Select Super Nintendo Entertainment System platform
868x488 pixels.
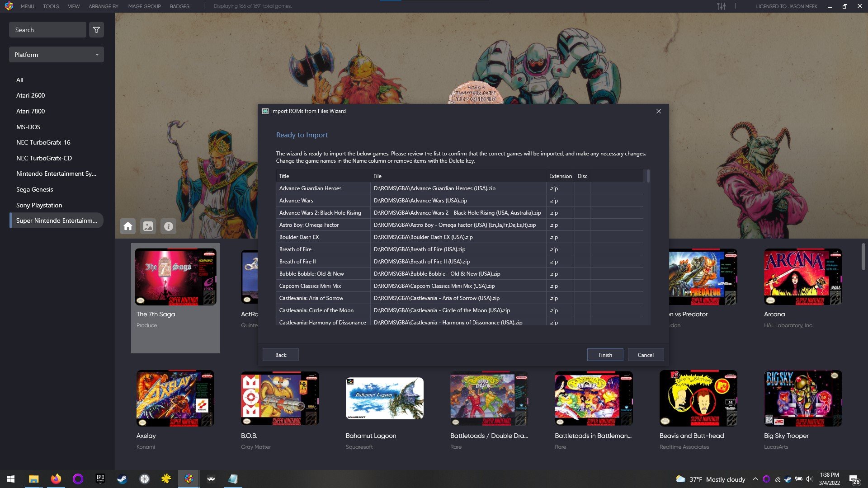57,221
